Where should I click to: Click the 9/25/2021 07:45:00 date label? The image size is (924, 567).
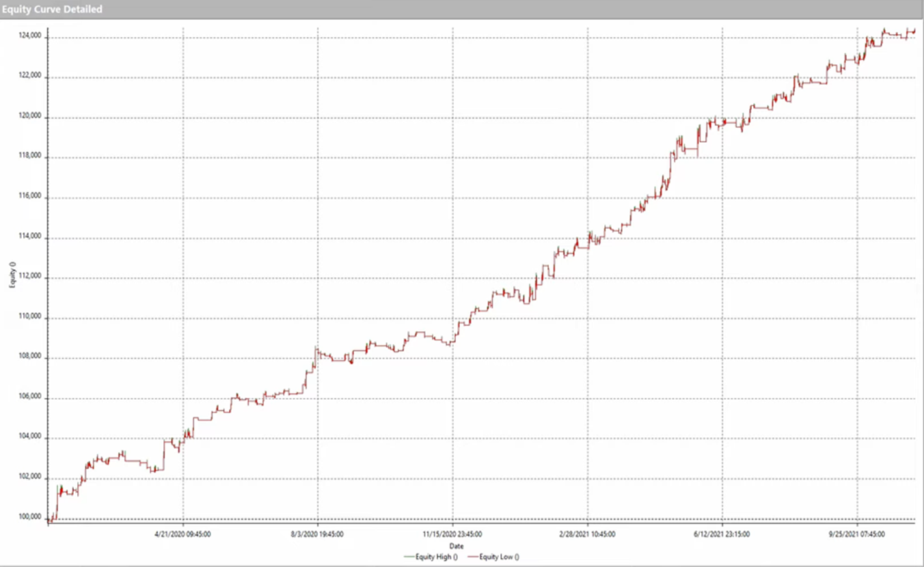tap(857, 534)
